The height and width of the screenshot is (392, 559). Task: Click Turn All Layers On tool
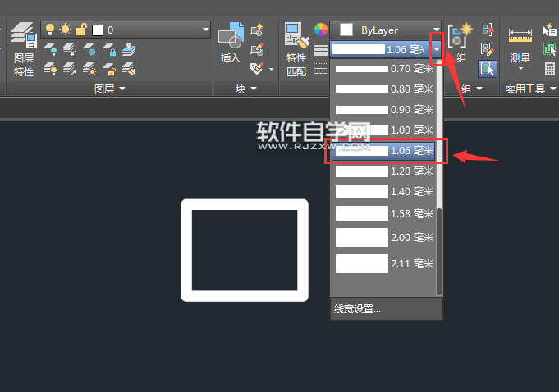pos(50,69)
